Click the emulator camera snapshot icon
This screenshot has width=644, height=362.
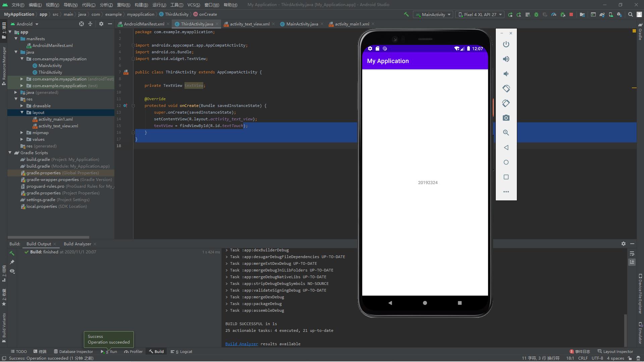coord(506,118)
